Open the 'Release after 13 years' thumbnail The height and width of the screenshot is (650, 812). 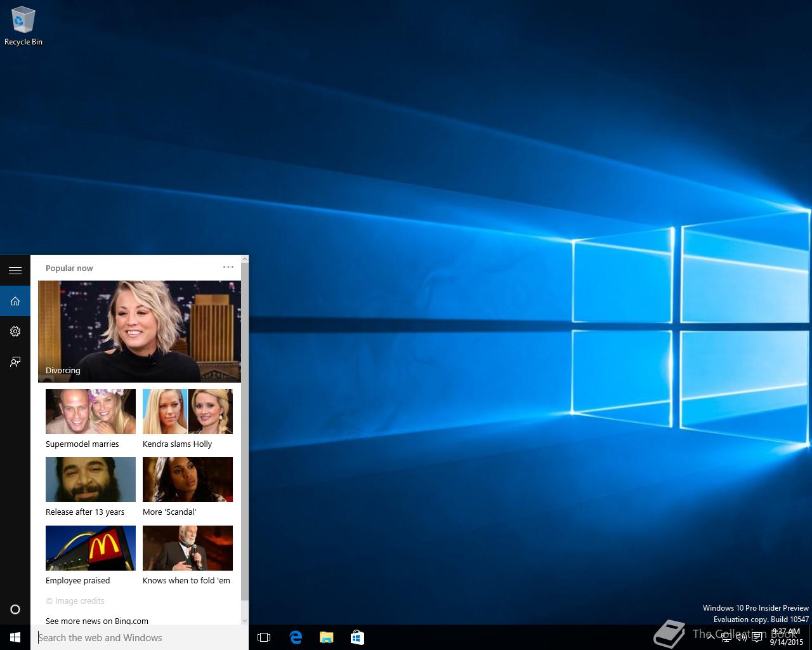pyautogui.click(x=91, y=479)
